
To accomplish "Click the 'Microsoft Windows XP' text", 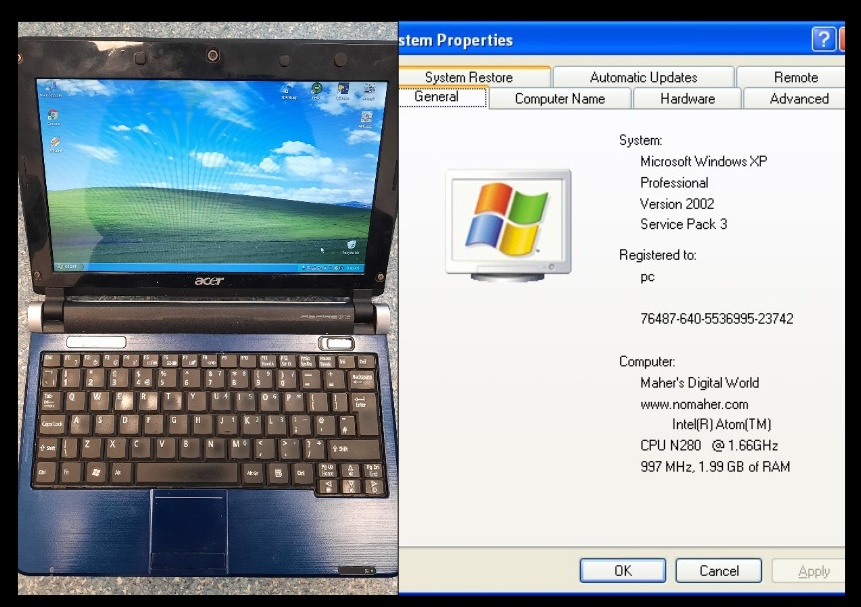I will click(x=703, y=162).
